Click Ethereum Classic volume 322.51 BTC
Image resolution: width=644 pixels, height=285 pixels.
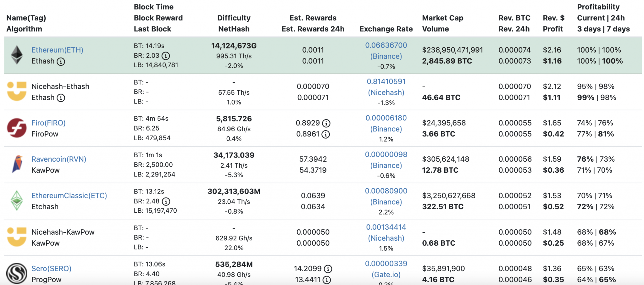pyautogui.click(x=443, y=207)
